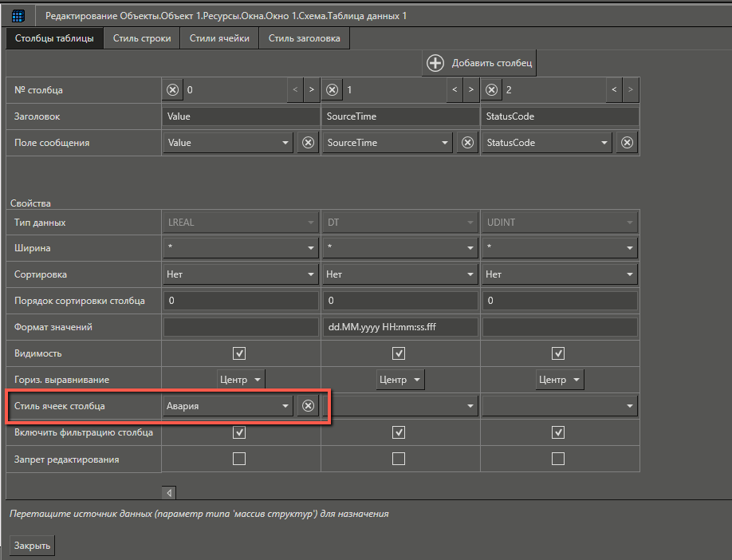This screenshot has width=732, height=560.
Task: Expand the Ширина dropdown for the SourceTime column
Action: 399,248
